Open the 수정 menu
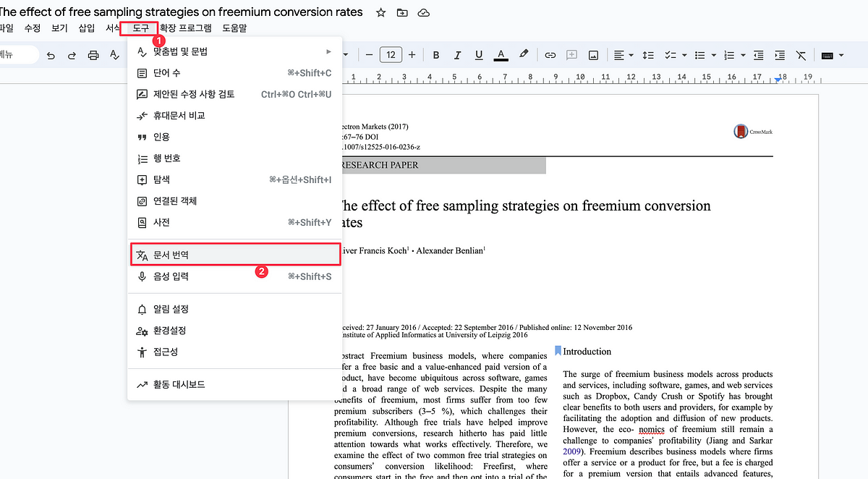This screenshot has height=479, width=868. (x=32, y=28)
